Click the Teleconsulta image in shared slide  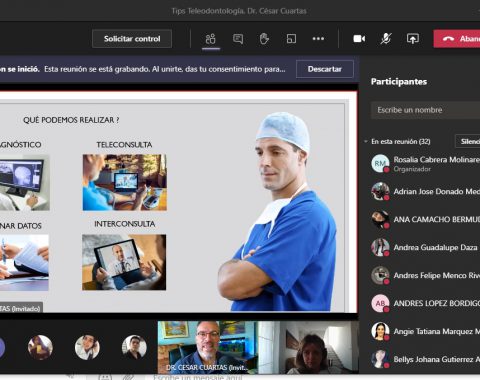click(125, 182)
